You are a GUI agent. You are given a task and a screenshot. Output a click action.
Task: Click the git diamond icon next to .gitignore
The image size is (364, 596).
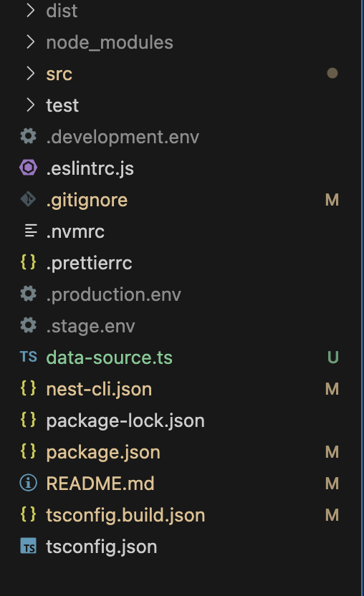28,199
